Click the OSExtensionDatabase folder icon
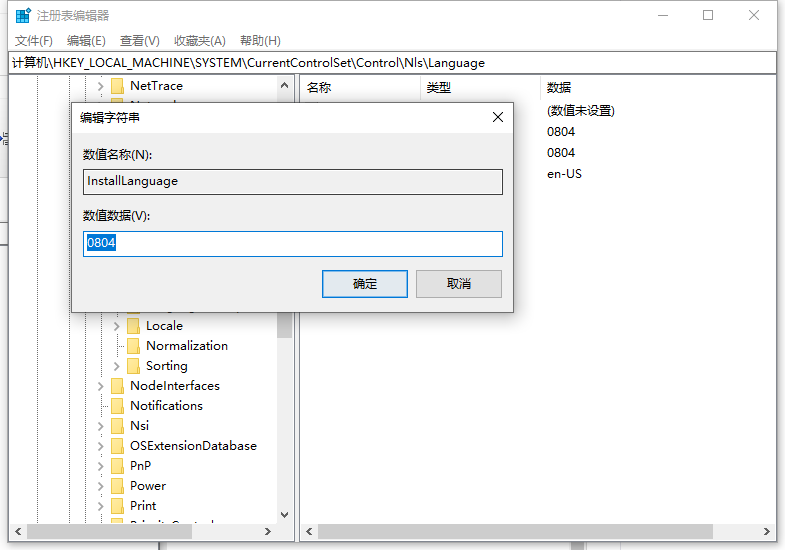Screen dimensions: 785x550 (117, 446)
